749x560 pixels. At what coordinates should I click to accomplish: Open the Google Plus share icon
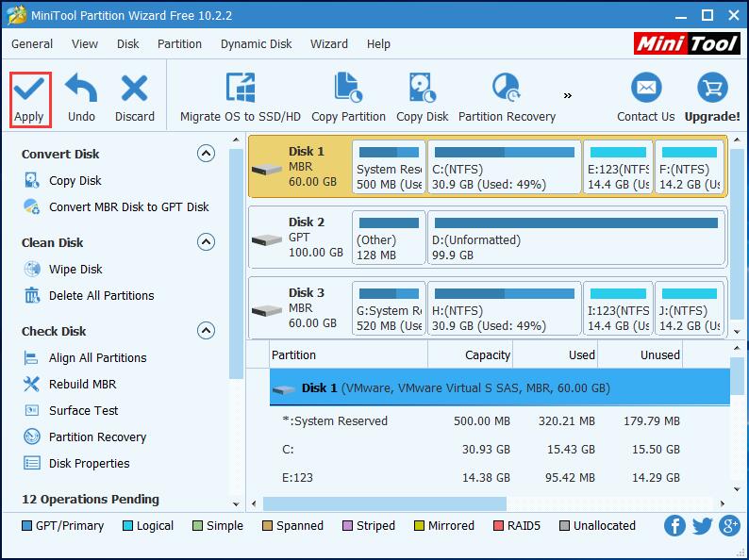(730, 526)
